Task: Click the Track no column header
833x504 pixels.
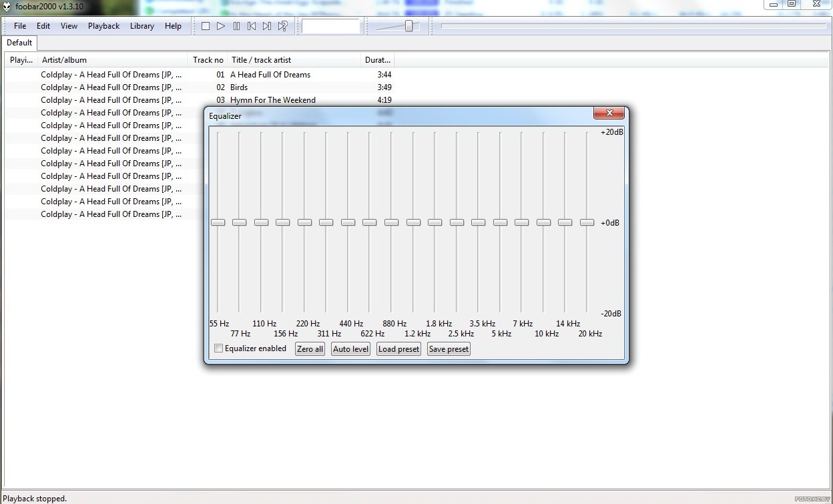Action: tap(208, 60)
